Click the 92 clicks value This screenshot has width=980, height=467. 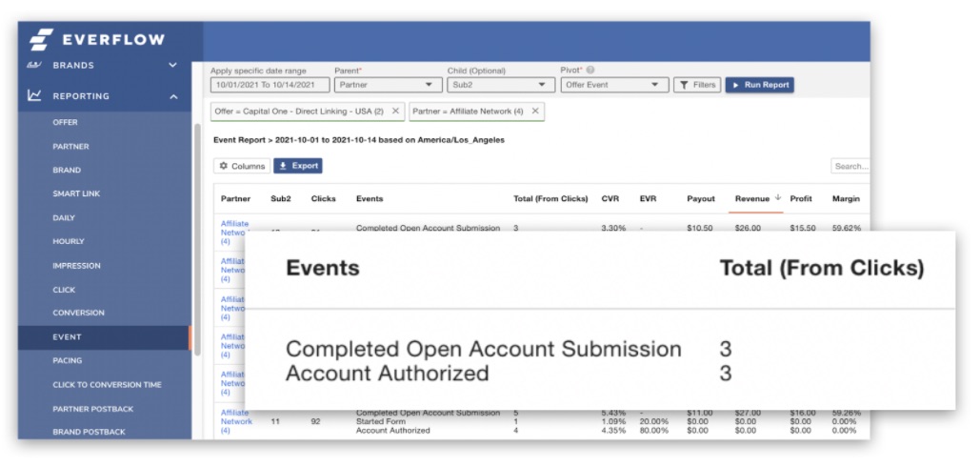click(316, 421)
